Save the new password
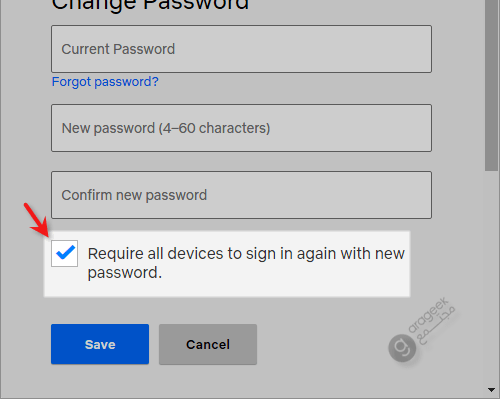This screenshot has height=399, width=500. pyautogui.click(x=100, y=344)
